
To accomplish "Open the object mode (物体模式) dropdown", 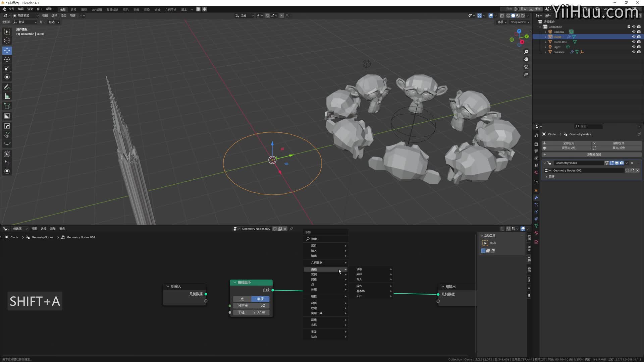I will pyautogui.click(x=25, y=15).
